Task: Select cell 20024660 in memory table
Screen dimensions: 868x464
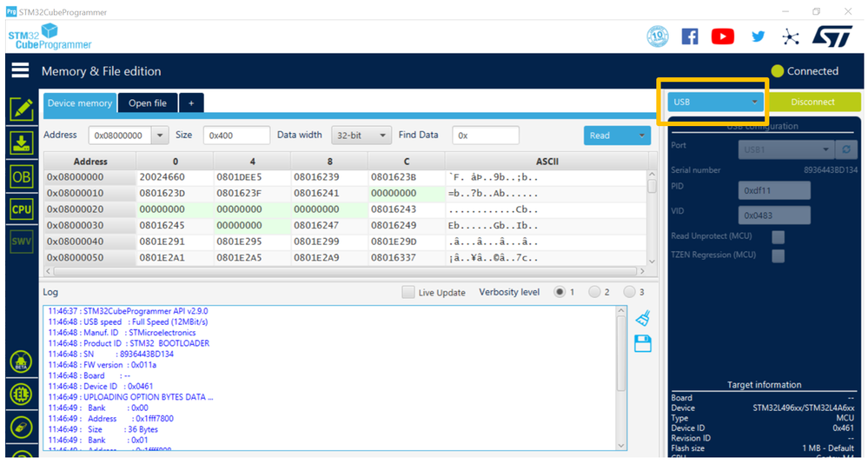Action: [x=175, y=177]
